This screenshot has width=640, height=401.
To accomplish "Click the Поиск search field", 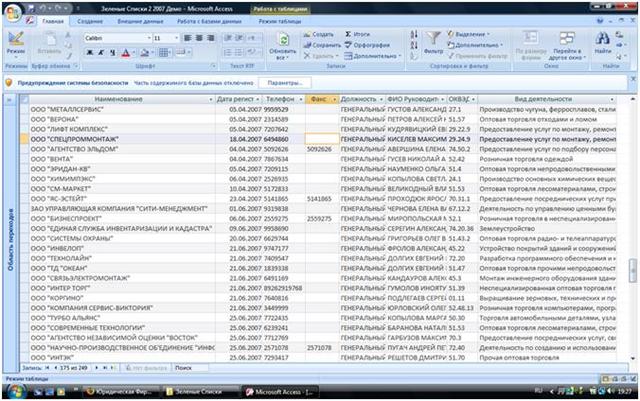I will [191, 368].
